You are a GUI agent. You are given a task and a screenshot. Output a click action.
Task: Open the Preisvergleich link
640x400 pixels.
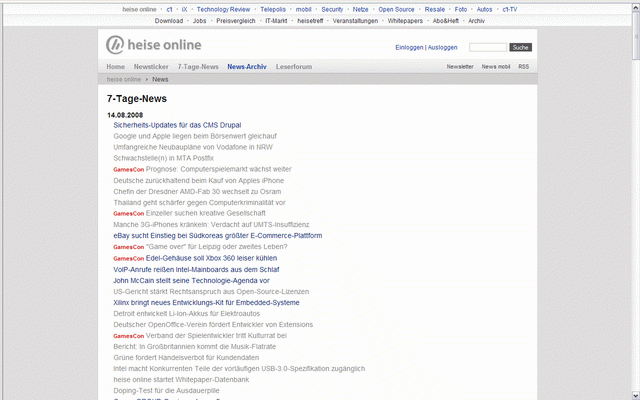pyautogui.click(x=236, y=21)
